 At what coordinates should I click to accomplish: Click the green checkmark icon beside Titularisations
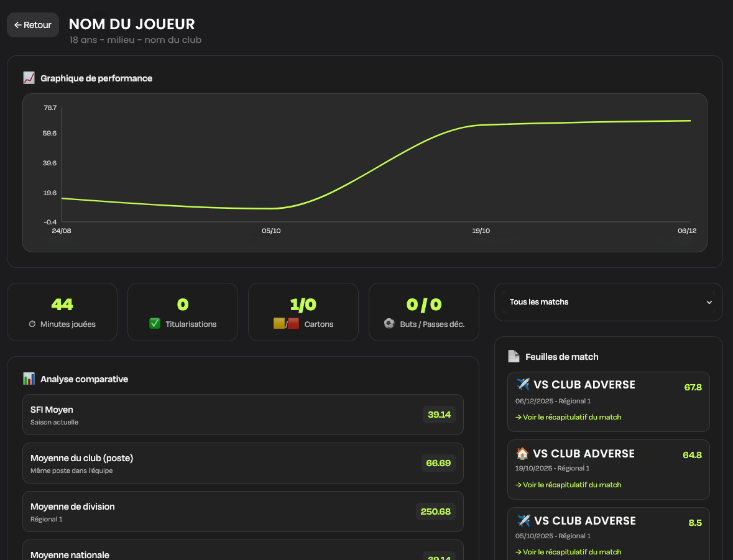(x=155, y=324)
